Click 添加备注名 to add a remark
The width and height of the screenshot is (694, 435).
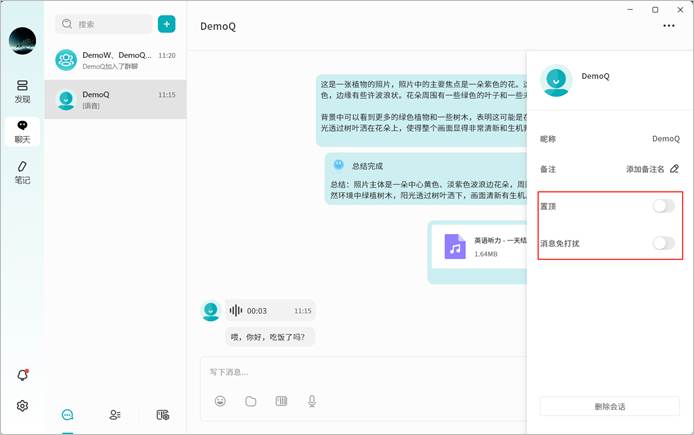click(x=645, y=169)
